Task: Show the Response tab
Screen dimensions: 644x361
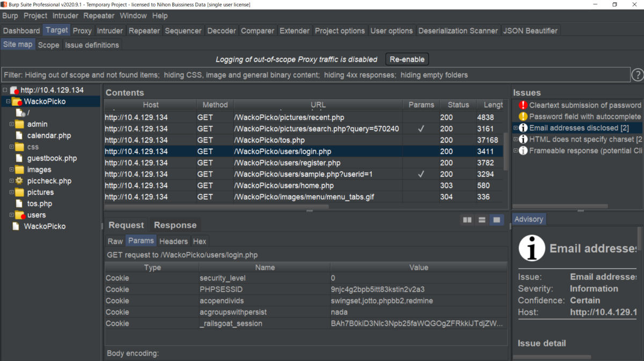Action: click(x=175, y=225)
